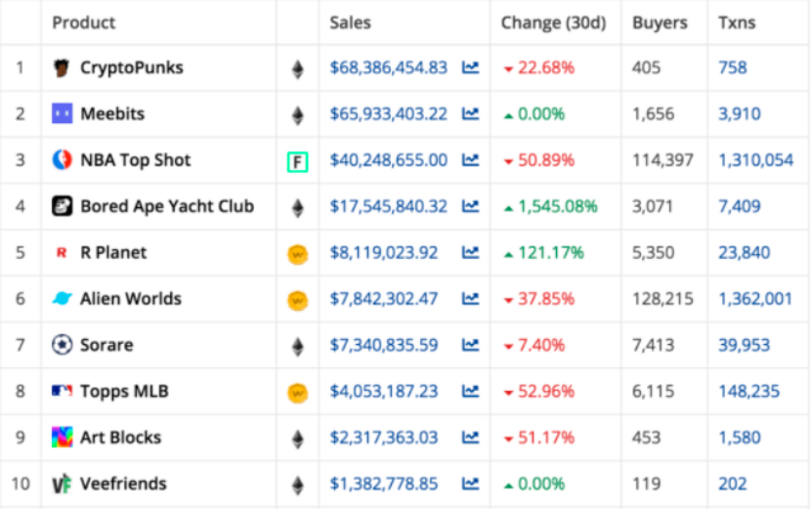Click the 128,215 buyers value
This screenshot has height=509, width=812.
click(662, 299)
